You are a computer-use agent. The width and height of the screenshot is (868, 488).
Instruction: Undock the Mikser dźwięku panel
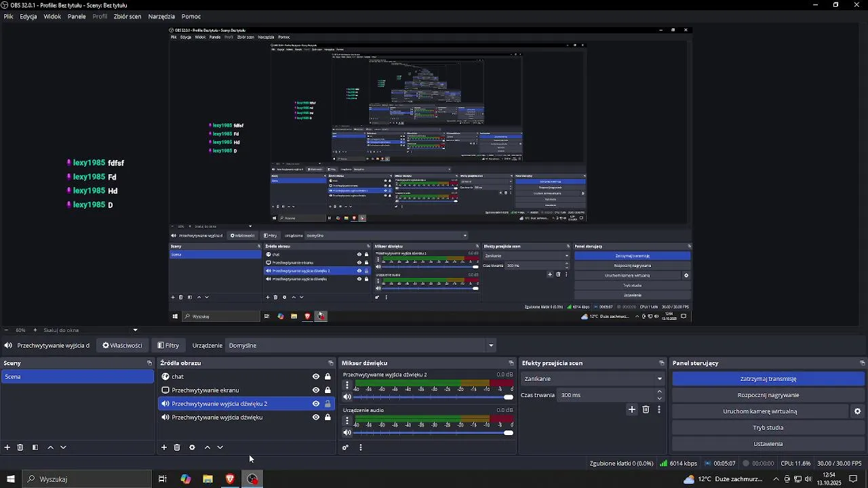click(x=511, y=363)
